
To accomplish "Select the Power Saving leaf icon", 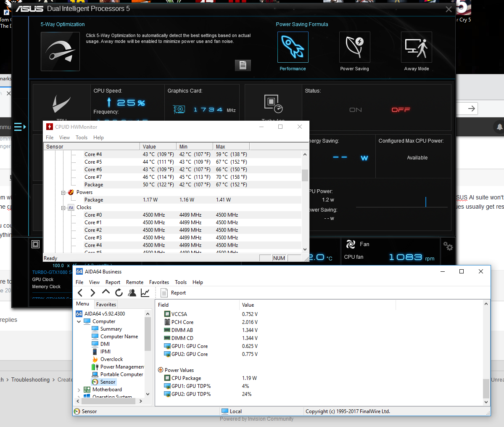I will click(354, 47).
